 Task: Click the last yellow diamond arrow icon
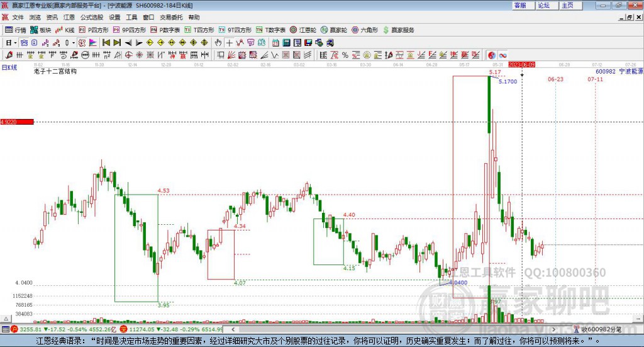(x=204, y=43)
